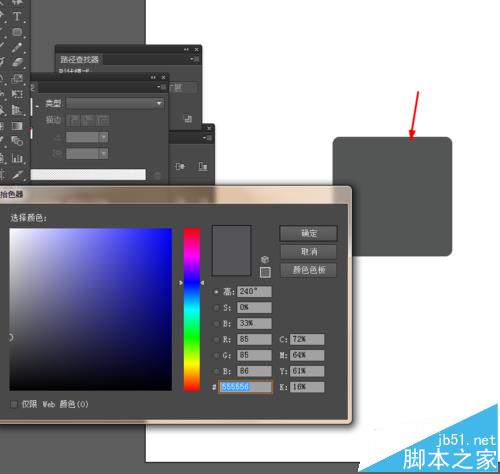
Task: Close the Align panel behind the picker
Action: (209, 128)
